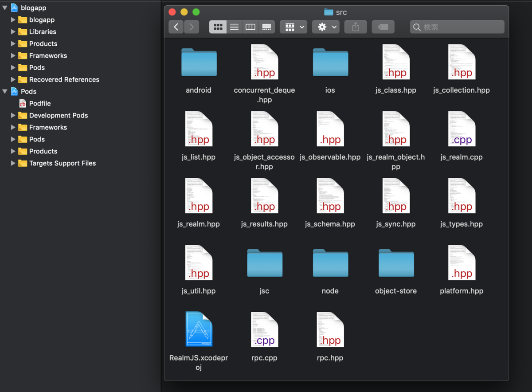The image size is (532, 392).
Task: Focus the Finder search field
Action: (457, 27)
